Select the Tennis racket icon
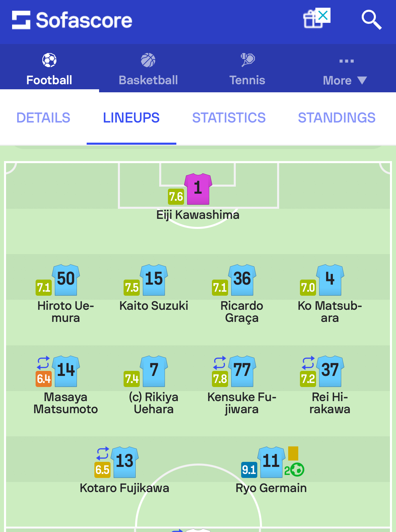Image resolution: width=396 pixels, height=532 pixels. [x=248, y=60]
